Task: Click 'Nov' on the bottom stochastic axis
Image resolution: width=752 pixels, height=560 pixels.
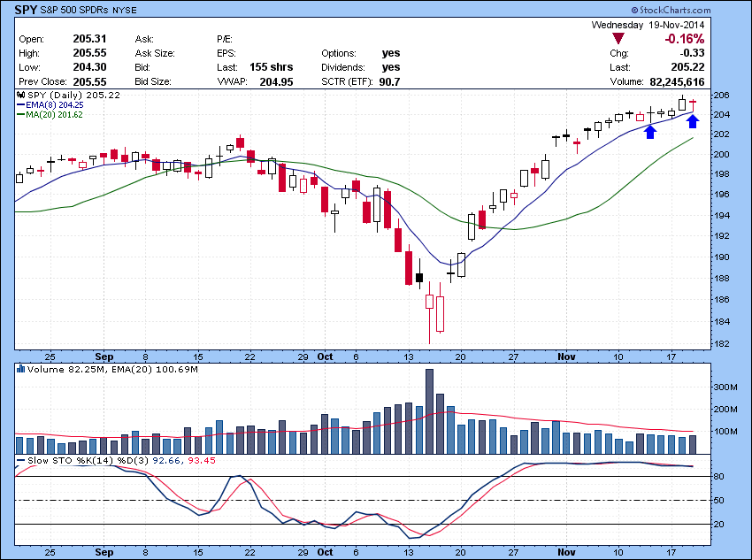Action: tap(566, 552)
